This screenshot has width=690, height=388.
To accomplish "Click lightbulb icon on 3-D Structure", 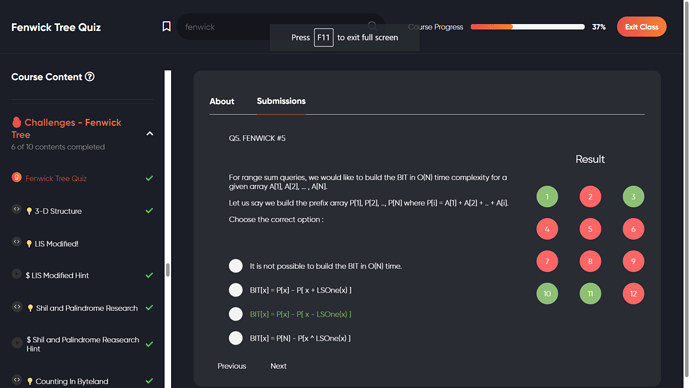I will 29,211.
